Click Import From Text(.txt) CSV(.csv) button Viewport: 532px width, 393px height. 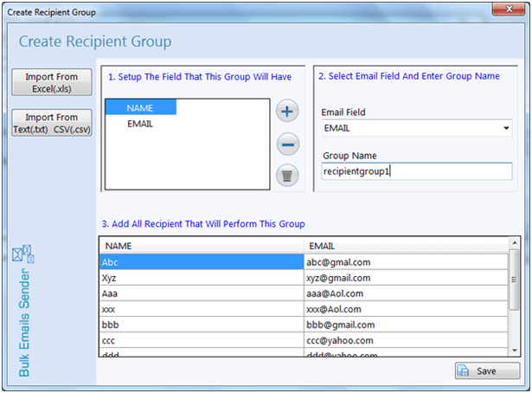point(52,123)
